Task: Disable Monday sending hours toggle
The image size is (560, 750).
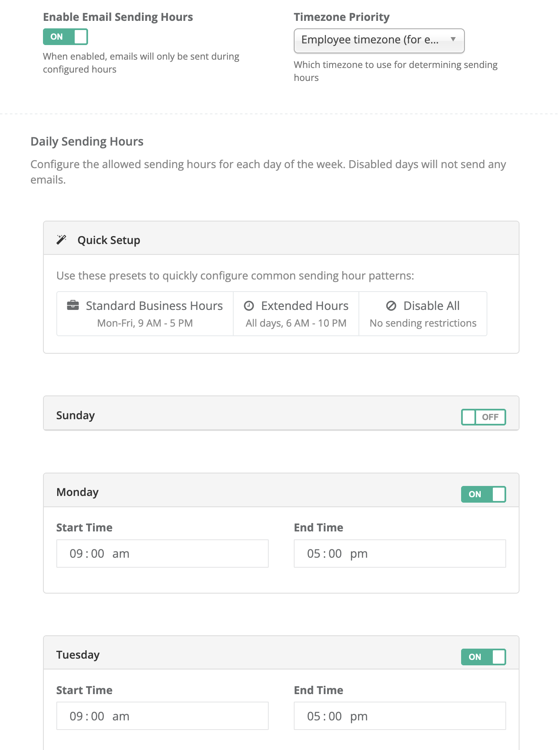Action: [x=483, y=494]
